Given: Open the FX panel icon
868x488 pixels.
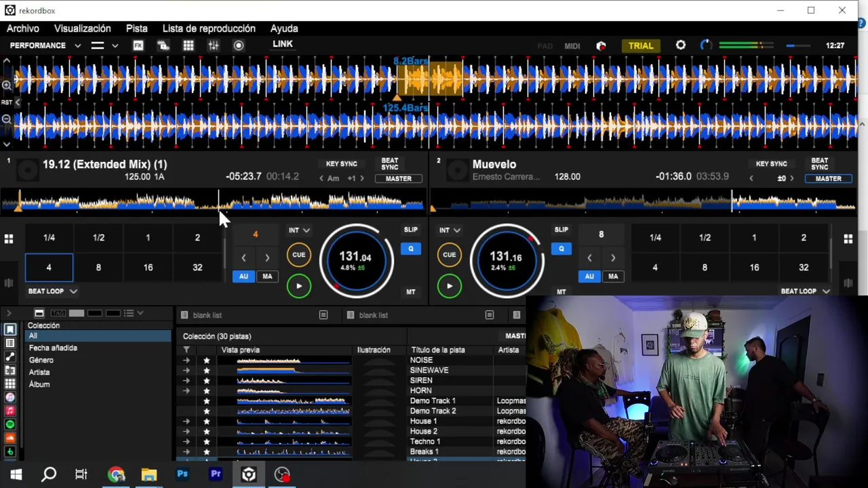Looking at the screenshot, I should tap(138, 45).
